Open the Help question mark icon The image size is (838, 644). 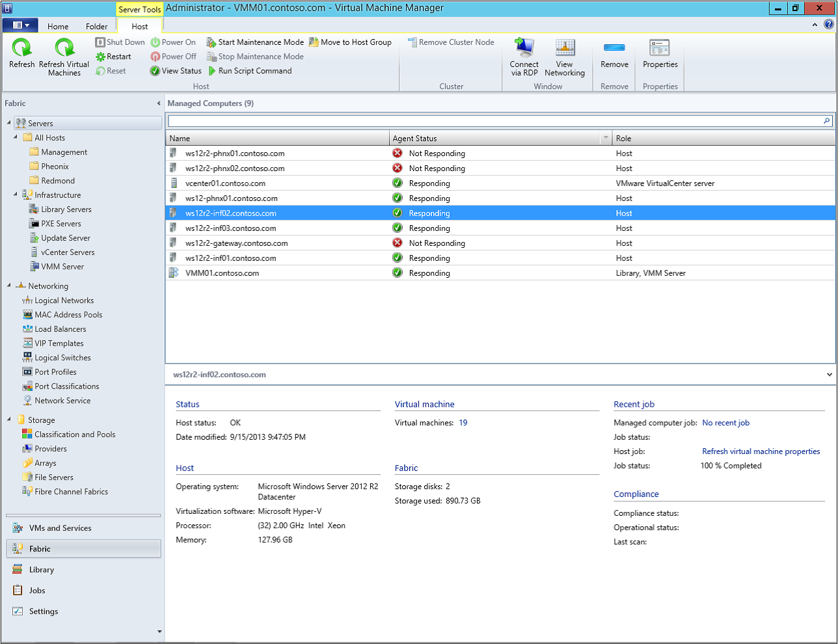[828, 25]
